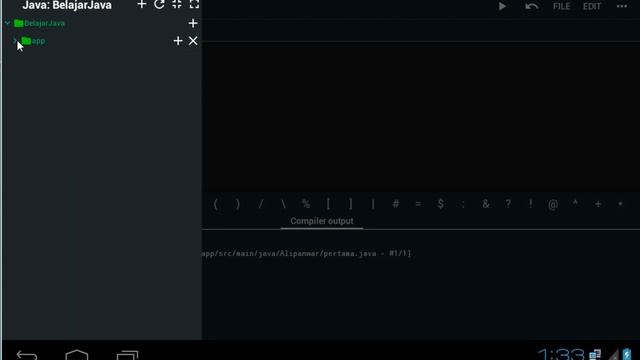Tap the opening square bracket key
The image size is (640, 360).
[x=328, y=204]
